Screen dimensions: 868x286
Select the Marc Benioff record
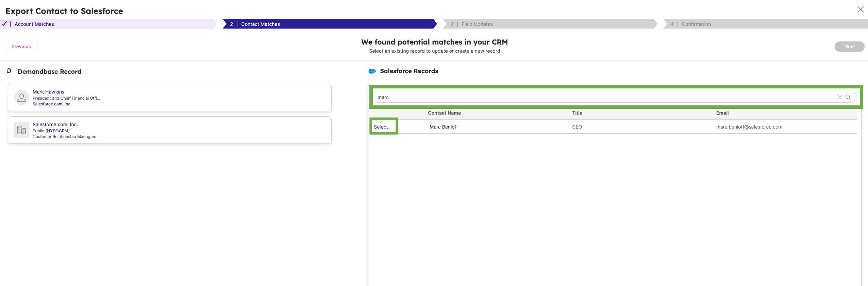[x=381, y=127]
